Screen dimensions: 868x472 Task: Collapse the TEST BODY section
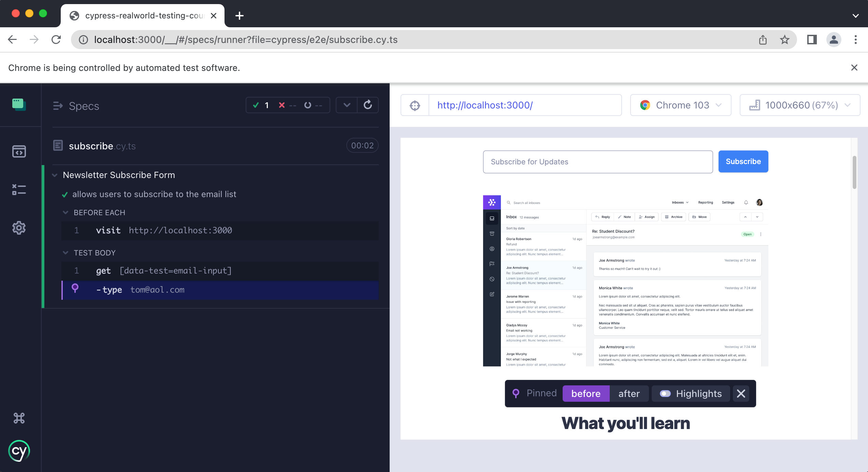[66, 253]
